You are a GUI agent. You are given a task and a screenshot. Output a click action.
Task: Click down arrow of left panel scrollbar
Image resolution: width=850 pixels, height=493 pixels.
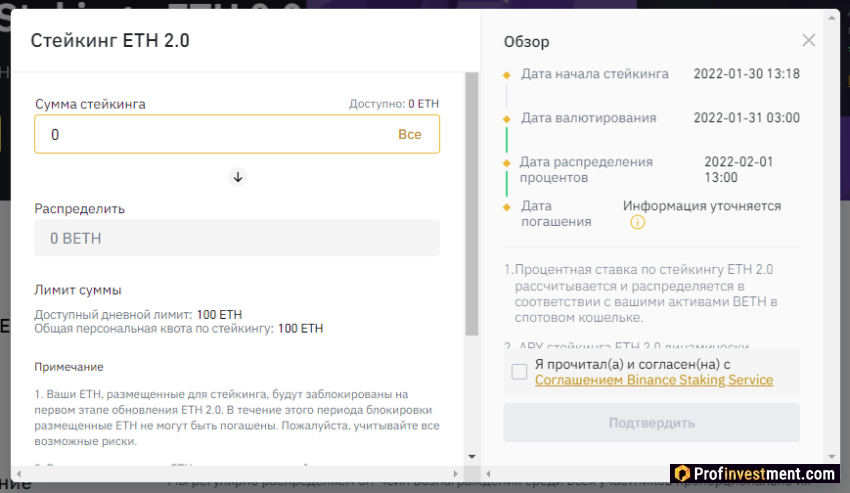472,457
